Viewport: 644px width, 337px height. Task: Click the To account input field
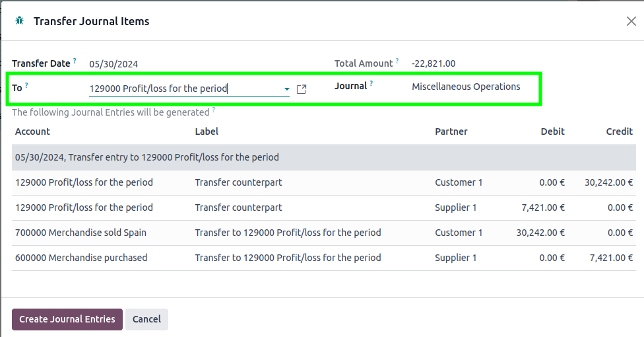tap(185, 89)
